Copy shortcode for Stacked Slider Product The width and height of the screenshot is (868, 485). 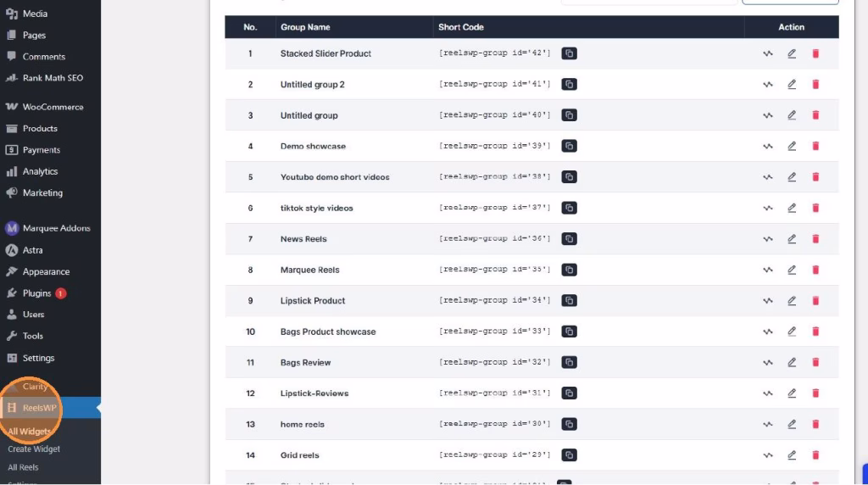[x=569, y=53]
